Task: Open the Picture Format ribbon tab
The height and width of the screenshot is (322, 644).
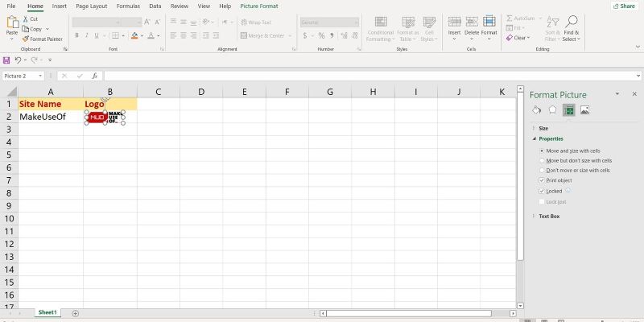Action: tap(259, 6)
